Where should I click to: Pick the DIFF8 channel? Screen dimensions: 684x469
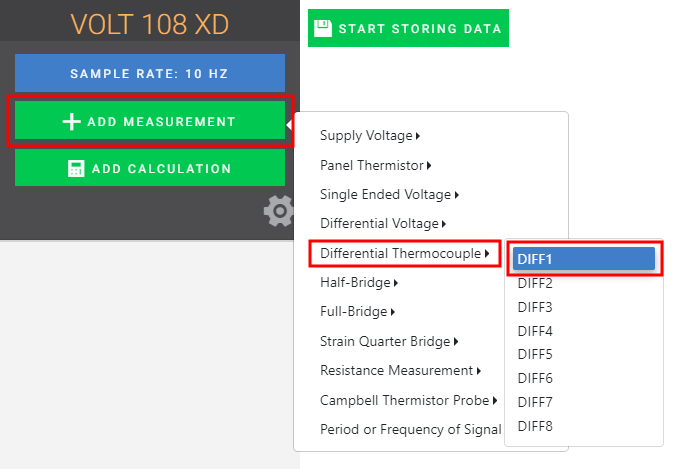coord(536,426)
